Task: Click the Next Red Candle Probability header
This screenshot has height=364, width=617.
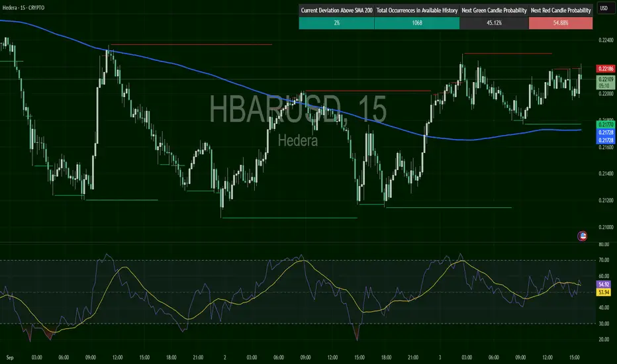Action: point(561,11)
